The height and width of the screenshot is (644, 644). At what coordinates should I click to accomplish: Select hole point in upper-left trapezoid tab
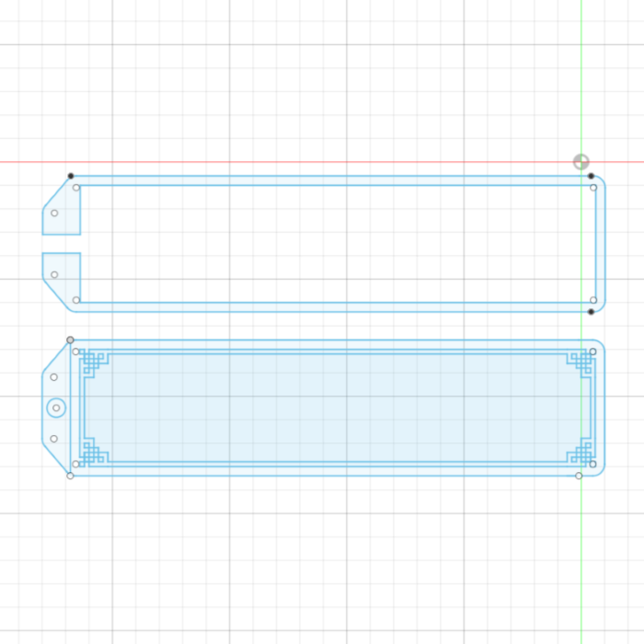click(54, 213)
